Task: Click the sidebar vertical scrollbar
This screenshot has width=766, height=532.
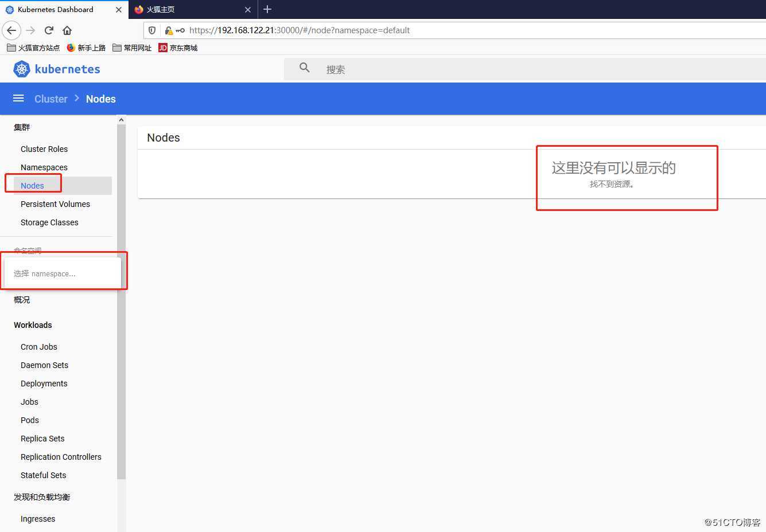Action: (121, 302)
